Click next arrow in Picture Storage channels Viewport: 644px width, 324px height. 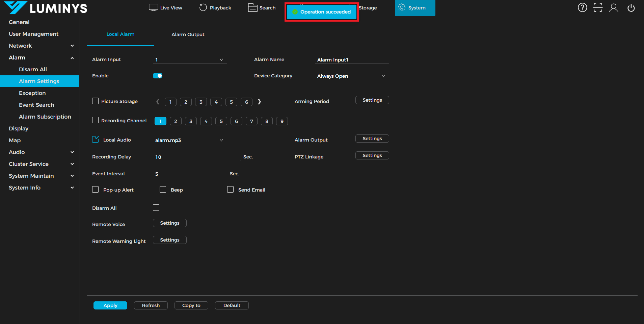click(259, 102)
